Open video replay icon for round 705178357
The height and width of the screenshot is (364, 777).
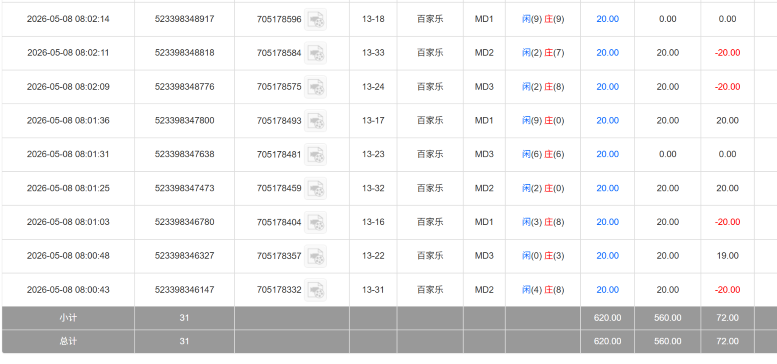coord(315,256)
